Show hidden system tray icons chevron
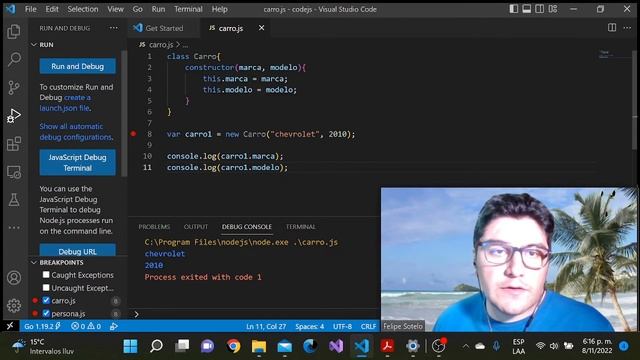This screenshot has height=360, width=640. point(466,346)
